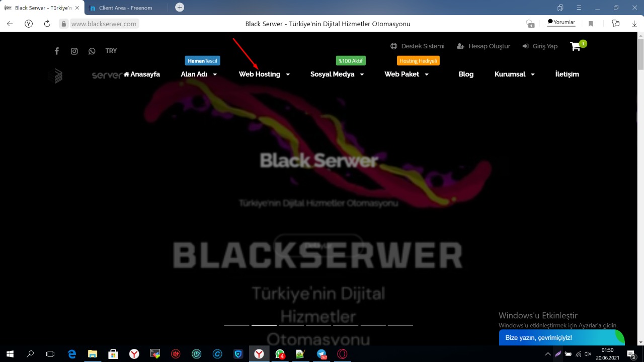The height and width of the screenshot is (362, 644).
Task: Open the Bize yazın live chat widget
Action: tap(561, 337)
